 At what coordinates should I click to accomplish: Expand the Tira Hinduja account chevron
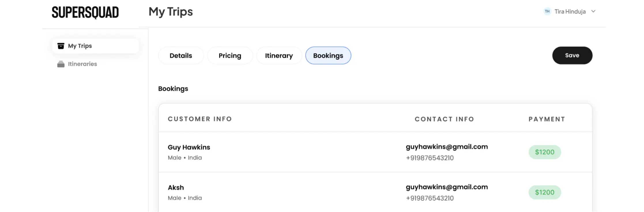pos(593,12)
